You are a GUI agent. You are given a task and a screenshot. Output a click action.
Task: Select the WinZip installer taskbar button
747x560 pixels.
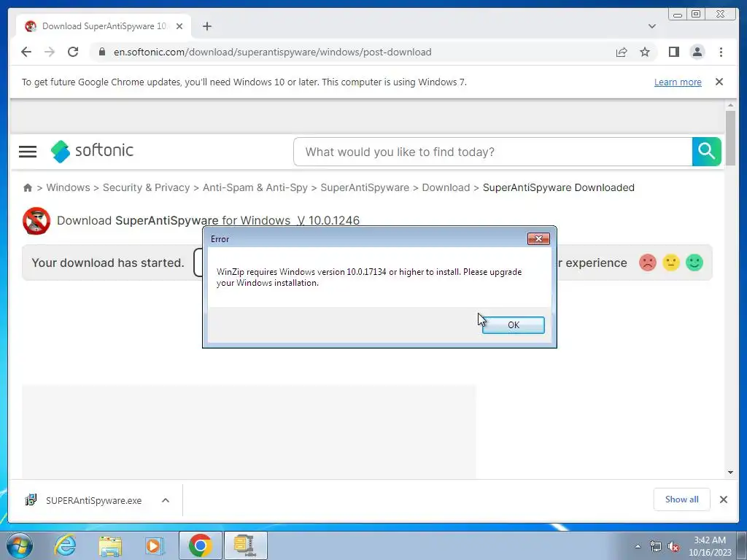[245, 545]
